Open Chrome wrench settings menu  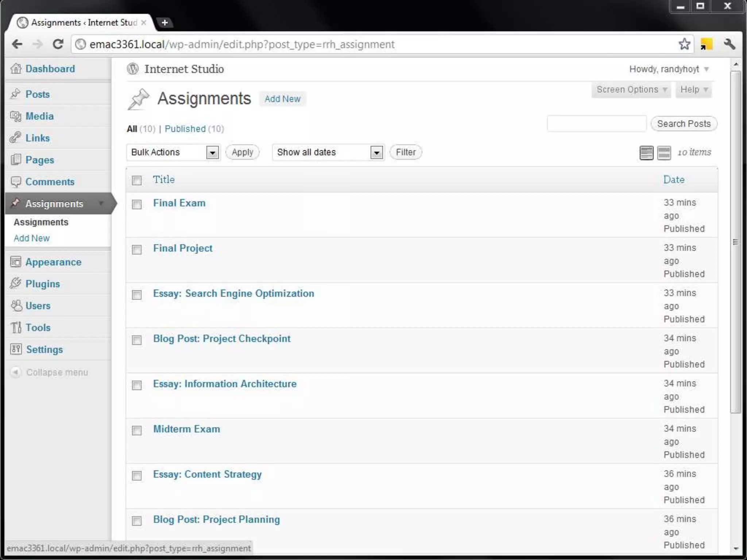[729, 44]
